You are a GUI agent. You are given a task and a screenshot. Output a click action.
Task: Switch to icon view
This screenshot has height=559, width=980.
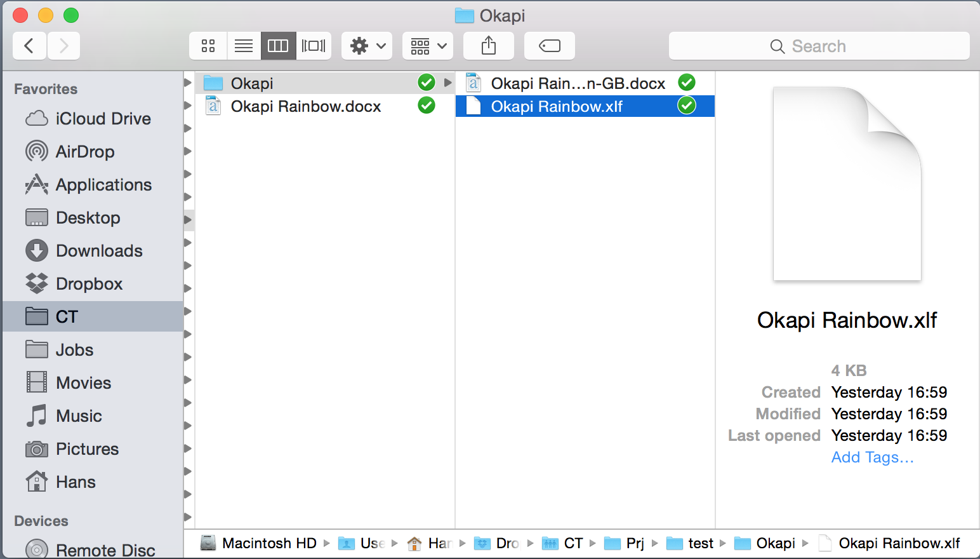coord(208,46)
